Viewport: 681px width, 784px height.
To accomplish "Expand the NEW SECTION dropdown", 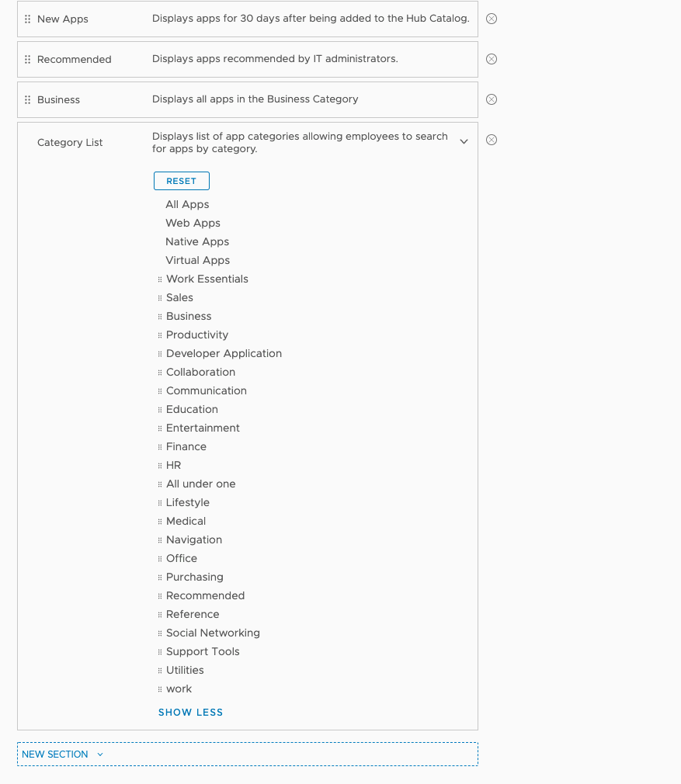I will point(99,754).
